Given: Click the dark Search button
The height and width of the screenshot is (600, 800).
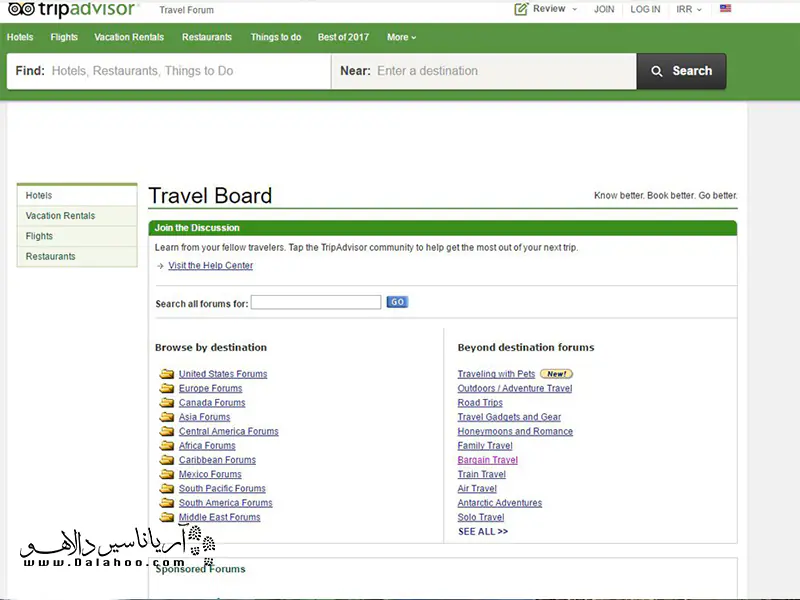Looking at the screenshot, I should 681,71.
